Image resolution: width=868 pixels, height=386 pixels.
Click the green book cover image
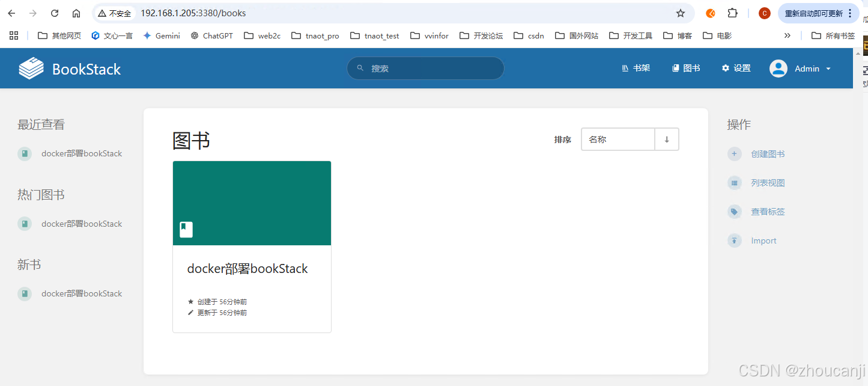click(x=252, y=203)
